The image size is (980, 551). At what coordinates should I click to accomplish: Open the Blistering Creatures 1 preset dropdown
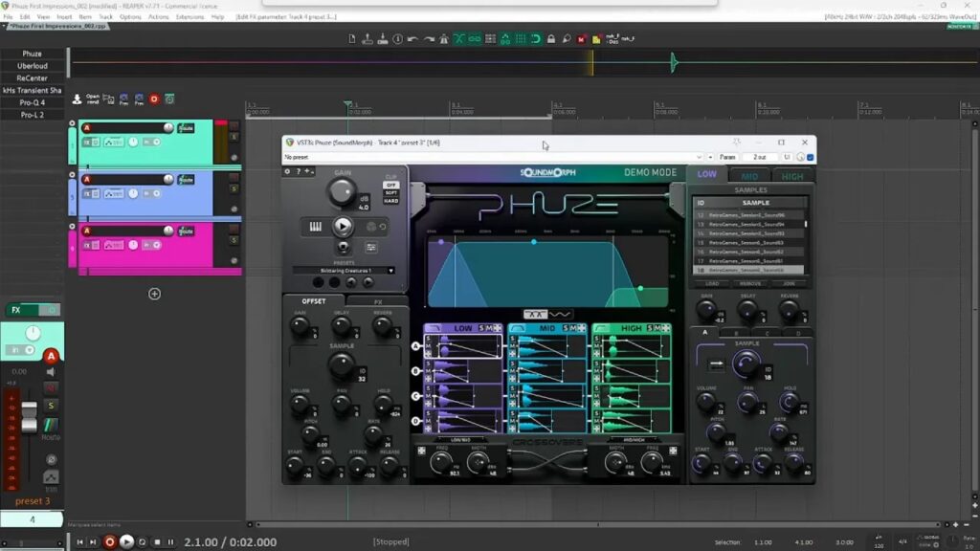coord(344,271)
